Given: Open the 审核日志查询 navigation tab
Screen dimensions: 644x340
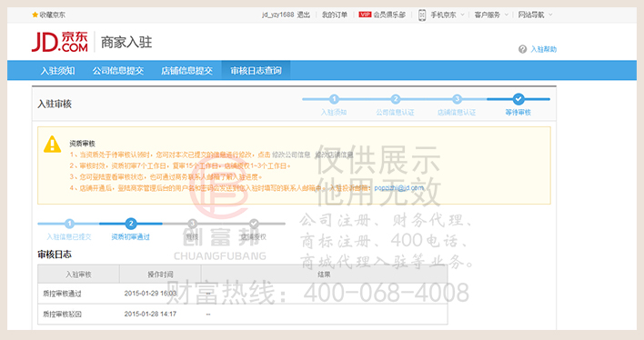Looking at the screenshot, I should coord(256,71).
